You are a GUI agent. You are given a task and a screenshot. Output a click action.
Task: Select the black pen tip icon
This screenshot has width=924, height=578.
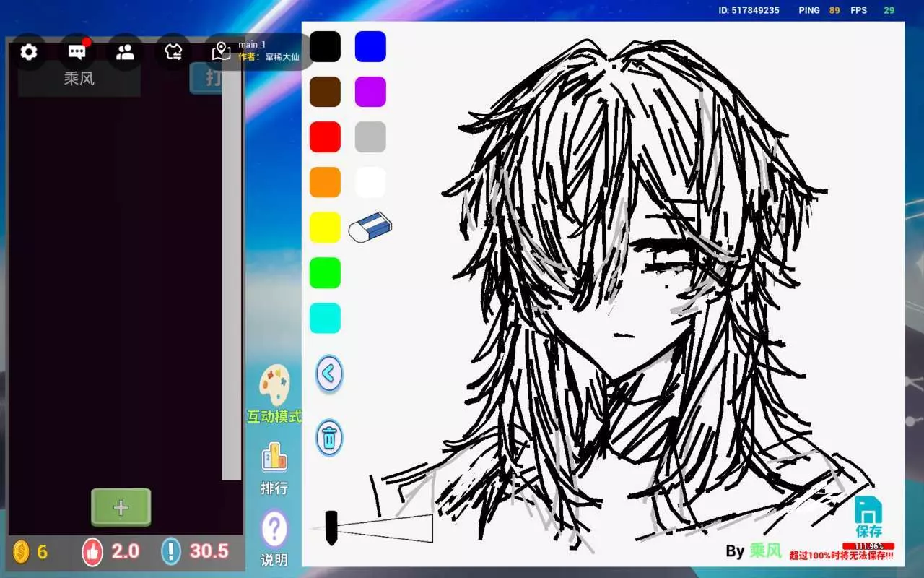point(331,527)
